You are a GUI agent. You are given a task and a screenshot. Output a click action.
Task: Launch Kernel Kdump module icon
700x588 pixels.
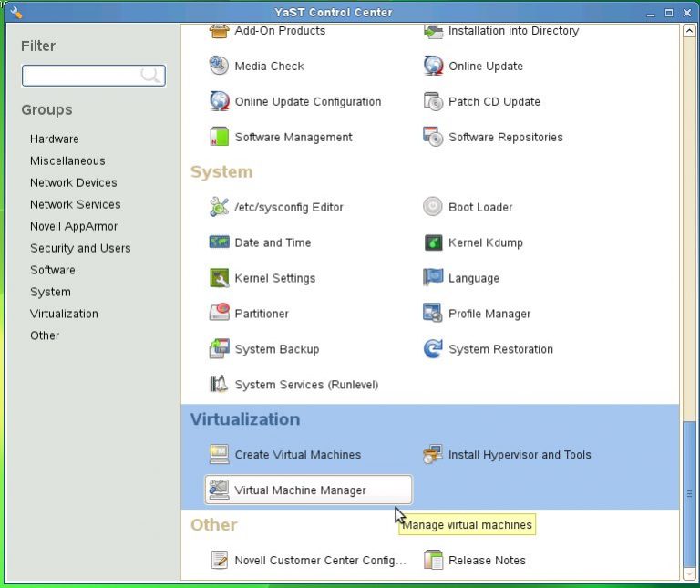pos(433,242)
